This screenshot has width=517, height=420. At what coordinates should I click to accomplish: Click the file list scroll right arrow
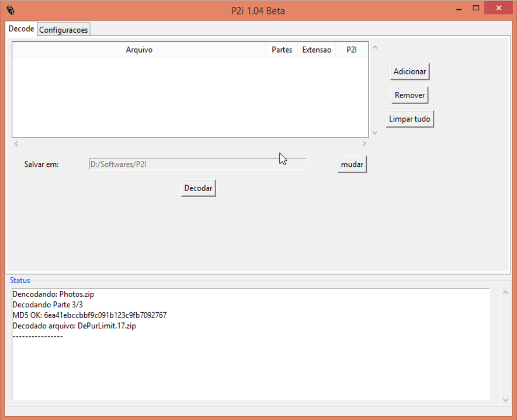(x=364, y=143)
